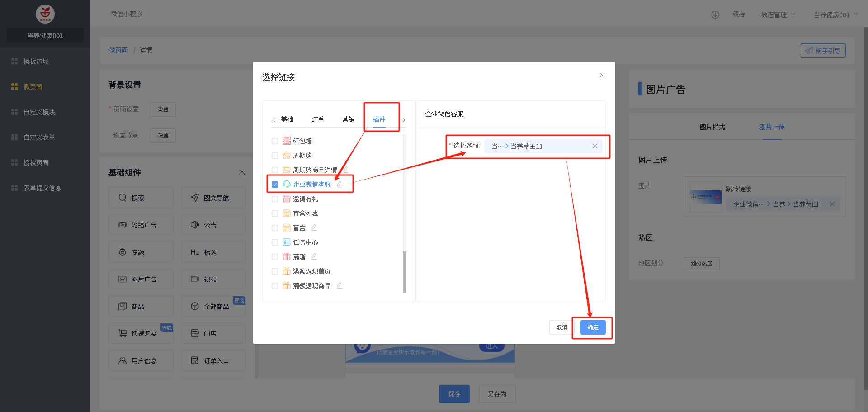Uncheck the 企业微信客服 checkbox
The image size is (868, 412).
275,185
